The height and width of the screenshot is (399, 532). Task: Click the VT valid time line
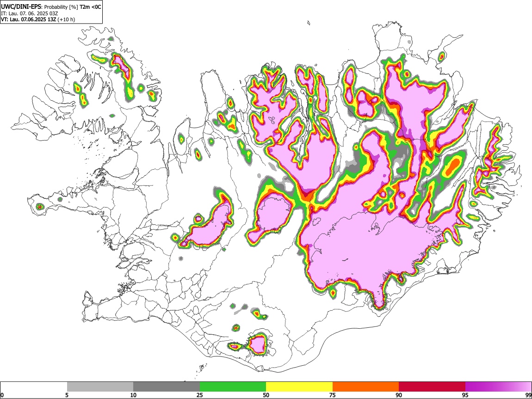38,19
